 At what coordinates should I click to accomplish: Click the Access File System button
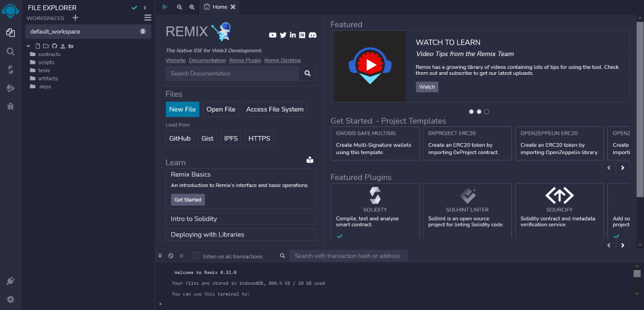[x=275, y=110]
